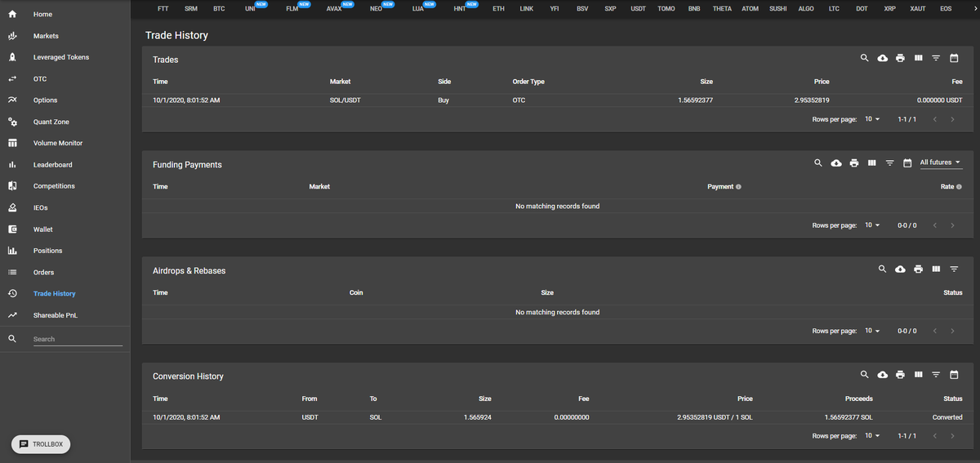The image size is (980, 463).
Task: Search the Conversion History table
Action: point(865,374)
